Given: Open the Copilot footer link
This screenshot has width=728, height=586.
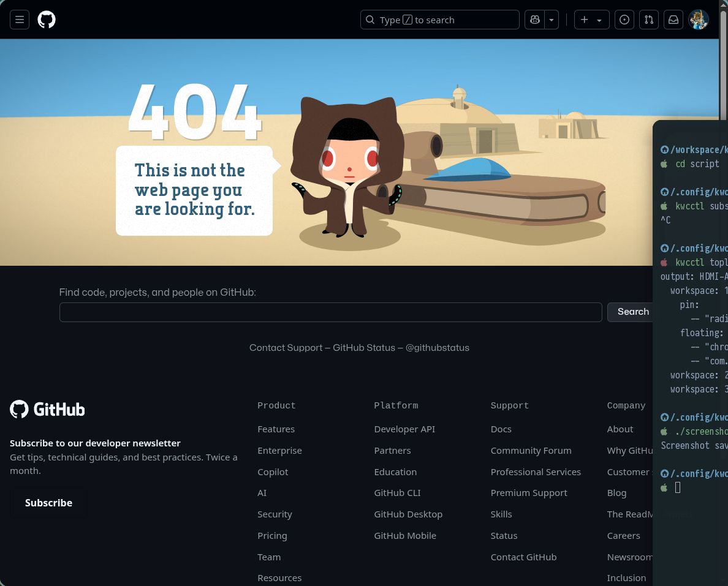Looking at the screenshot, I should (273, 472).
